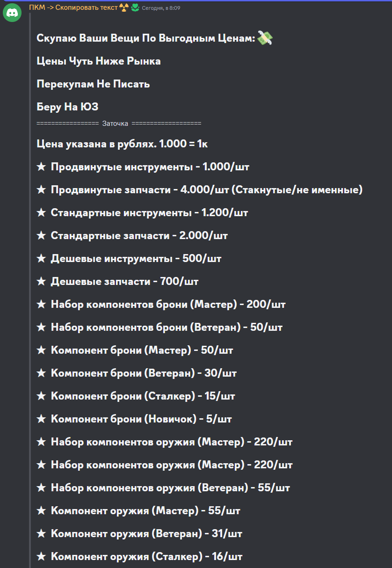
Task: Click the star before Стандартные запчасти
Action: pos(41,236)
